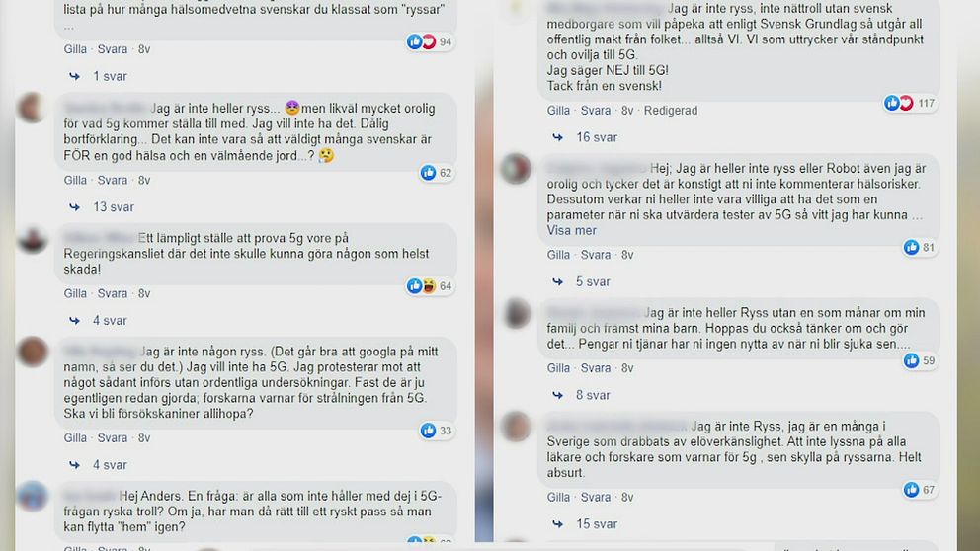Image resolution: width=980 pixels, height=551 pixels.
Task: Show the 8 svar replies
Action: click(593, 395)
